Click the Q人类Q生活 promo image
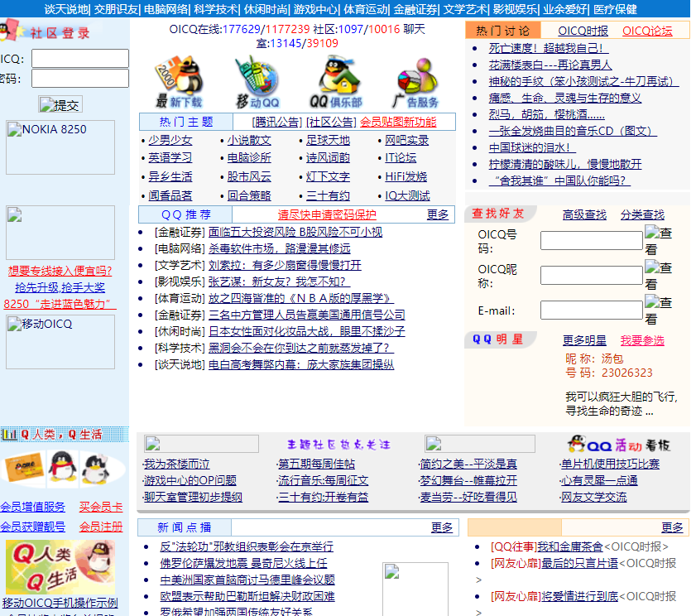The height and width of the screenshot is (616, 696). [60, 567]
